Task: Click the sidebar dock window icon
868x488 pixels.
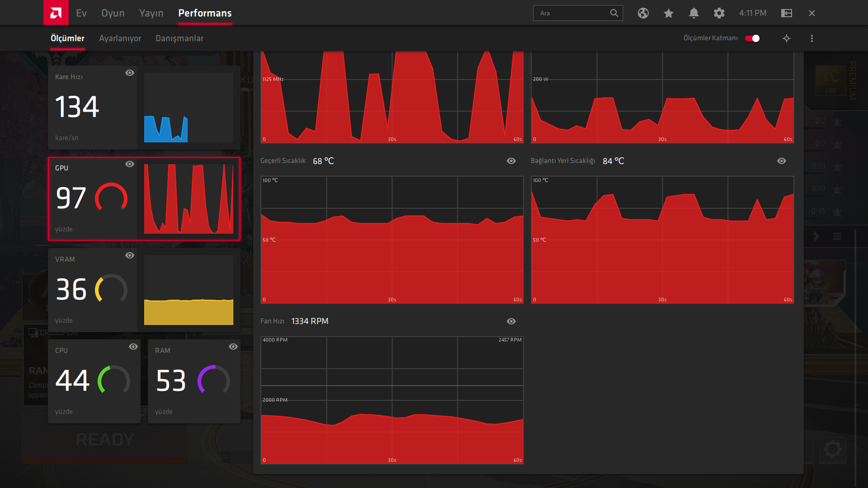Action: click(787, 13)
